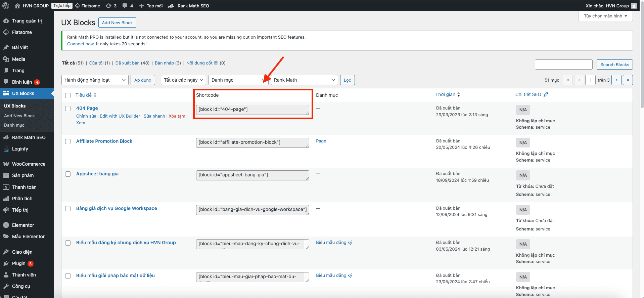This screenshot has height=298, width=644.
Task: Expand the Hành động hàng loạt dropdown
Action: tap(95, 80)
